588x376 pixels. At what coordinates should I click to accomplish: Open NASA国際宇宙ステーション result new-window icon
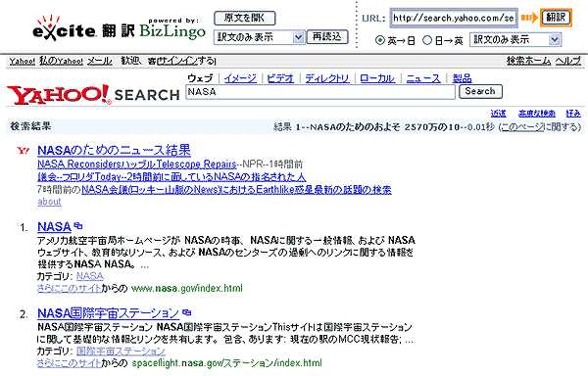coord(186,312)
